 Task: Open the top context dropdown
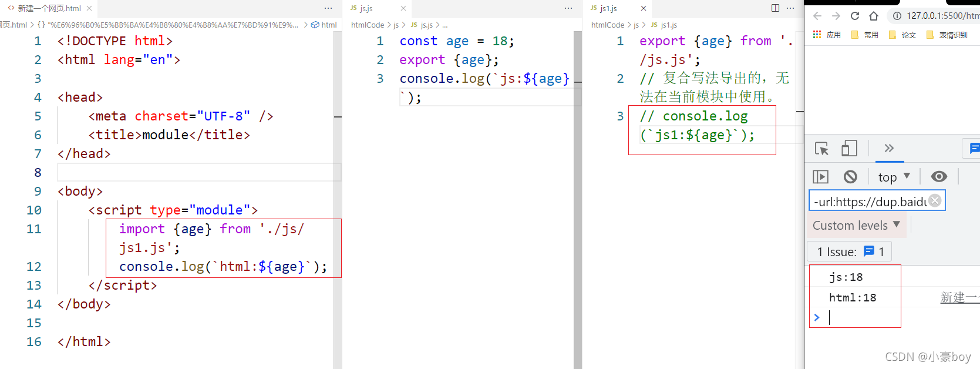894,177
